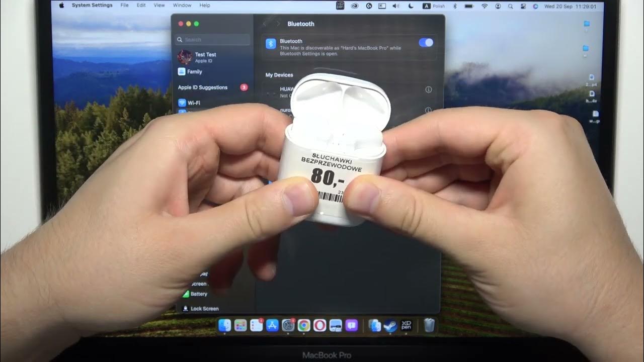Click the back chevron next to Bluetooth title

click(265, 24)
